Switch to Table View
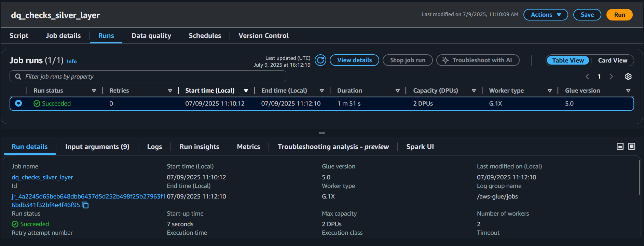644x246 pixels. [x=568, y=60]
